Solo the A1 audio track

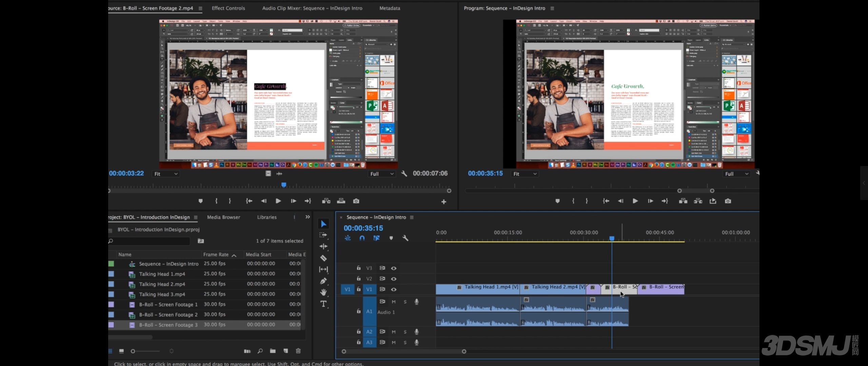coord(405,302)
